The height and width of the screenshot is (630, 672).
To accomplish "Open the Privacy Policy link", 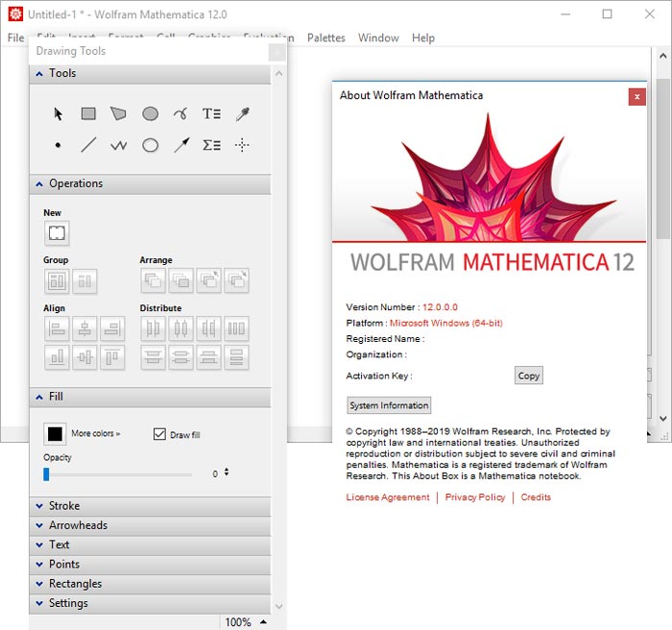I will tap(475, 497).
